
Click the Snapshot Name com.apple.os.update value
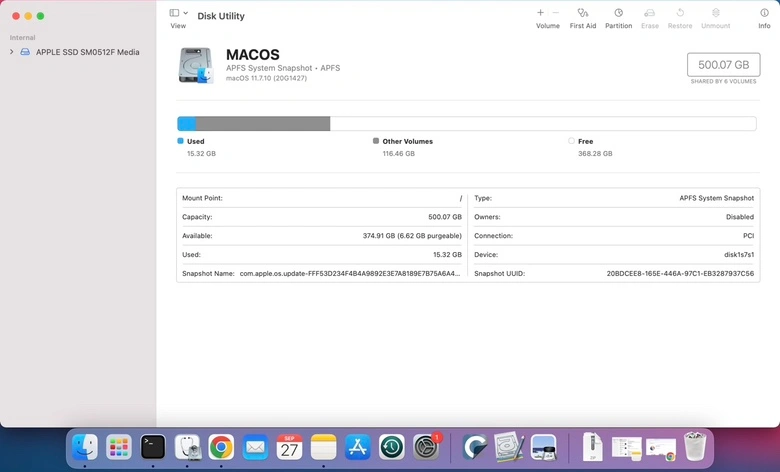point(350,274)
